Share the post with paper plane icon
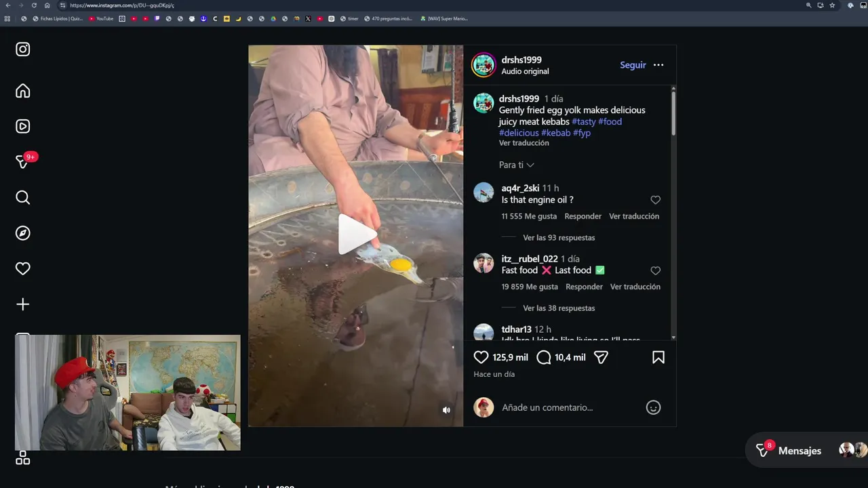 click(x=601, y=357)
